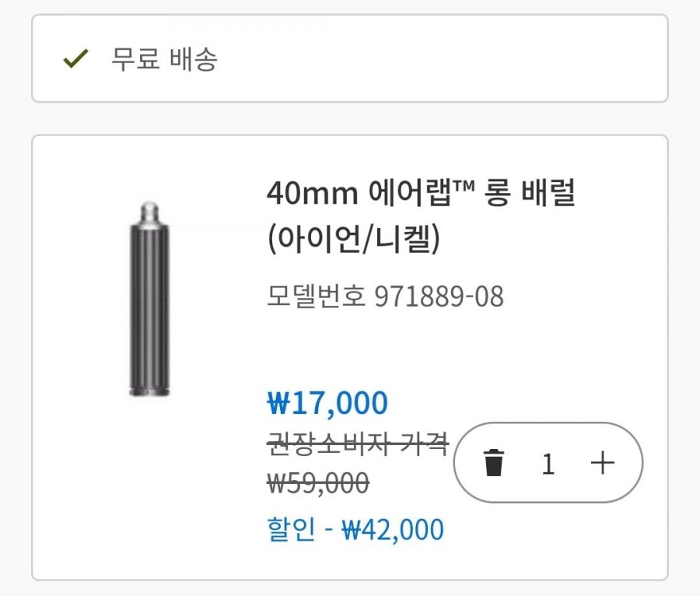Screen dimensions: 700x596
Task: Click the struck-through 권장소비자 가격 label
Action: 358,444
